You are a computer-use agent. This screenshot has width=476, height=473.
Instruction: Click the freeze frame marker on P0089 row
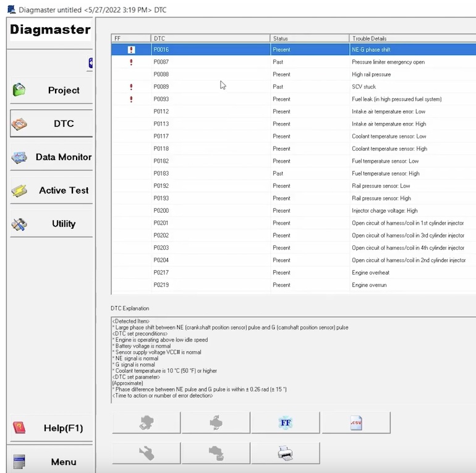[x=131, y=87]
